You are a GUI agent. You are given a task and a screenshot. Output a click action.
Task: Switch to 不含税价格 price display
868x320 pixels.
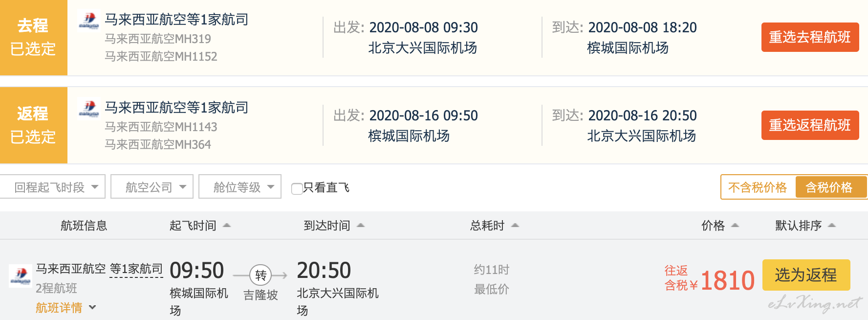click(x=758, y=187)
